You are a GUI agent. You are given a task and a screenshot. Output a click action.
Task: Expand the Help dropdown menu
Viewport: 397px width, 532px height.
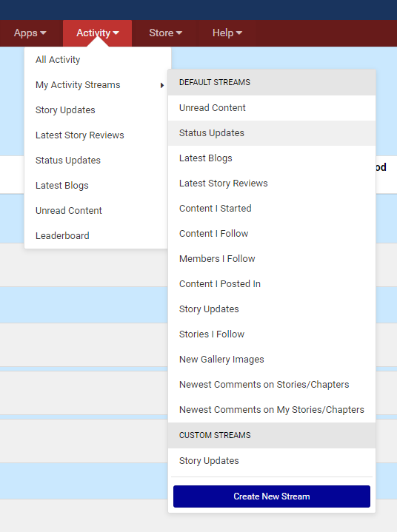[x=227, y=33]
